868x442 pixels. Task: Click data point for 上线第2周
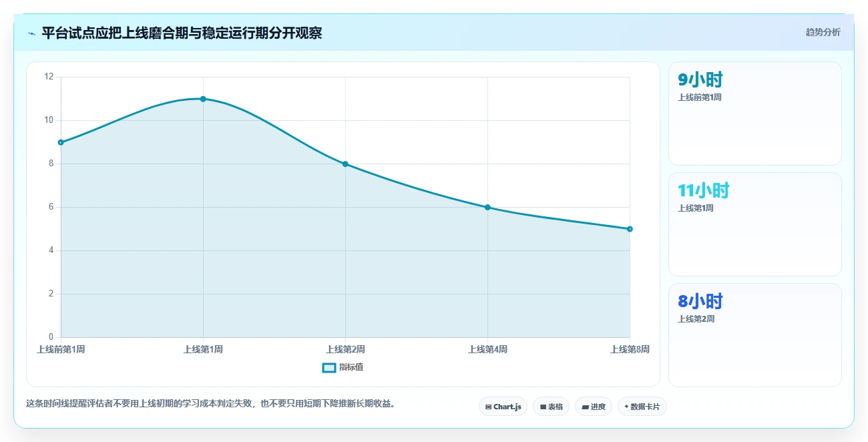[x=345, y=164]
